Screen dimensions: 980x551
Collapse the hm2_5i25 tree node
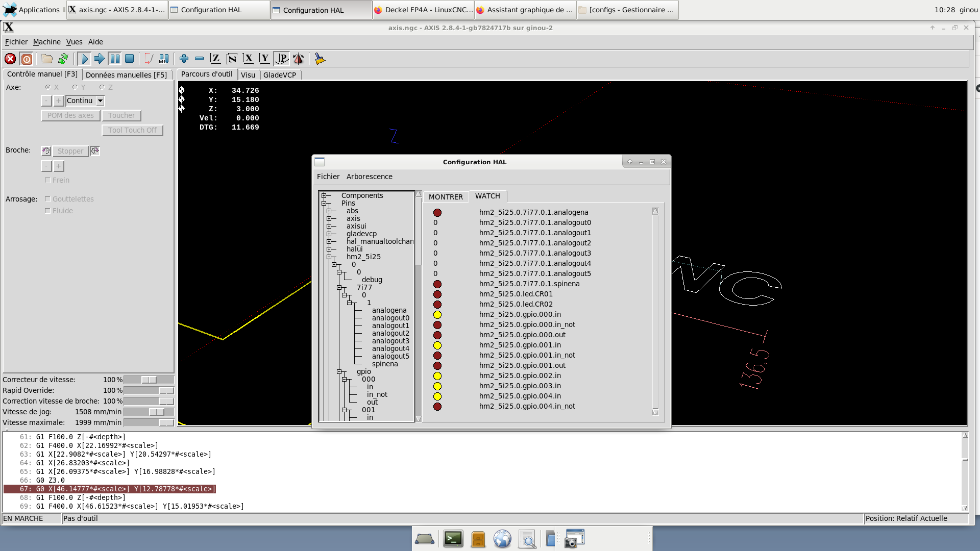tap(329, 257)
